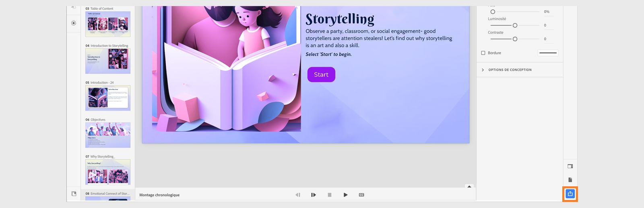Play the timeline with the play button
The image size is (644, 208).
[345, 195]
